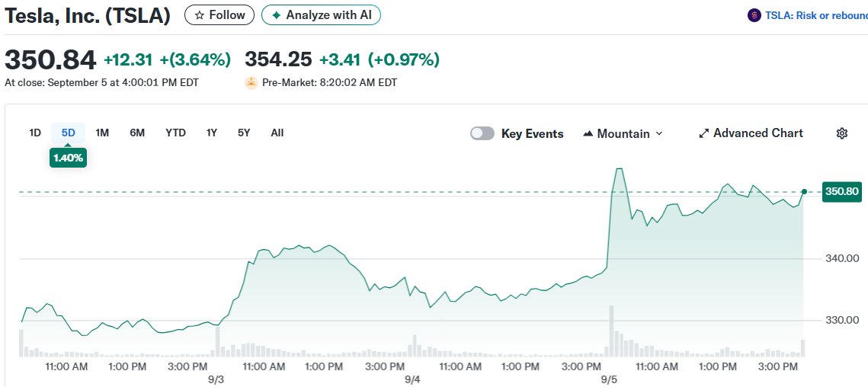Image resolution: width=868 pixels, height=387 pixels.
Task: Click the pre-market price 354.25
Action: pos(278,59)
